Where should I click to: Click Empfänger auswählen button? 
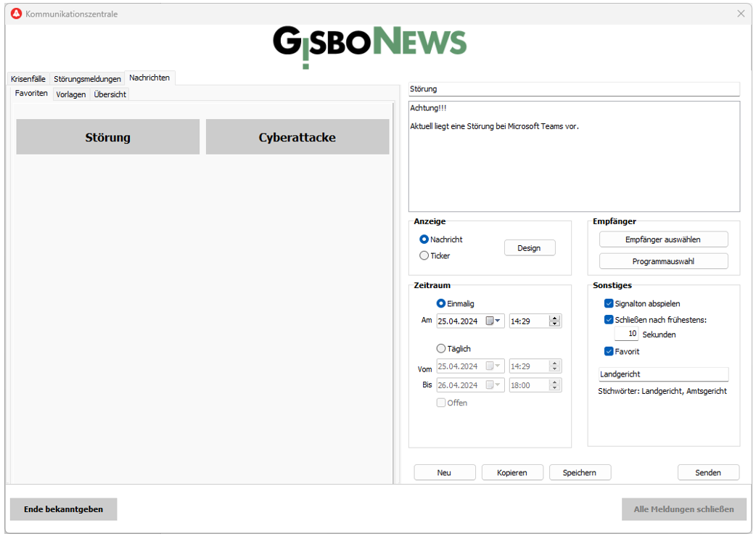point(663,239)
